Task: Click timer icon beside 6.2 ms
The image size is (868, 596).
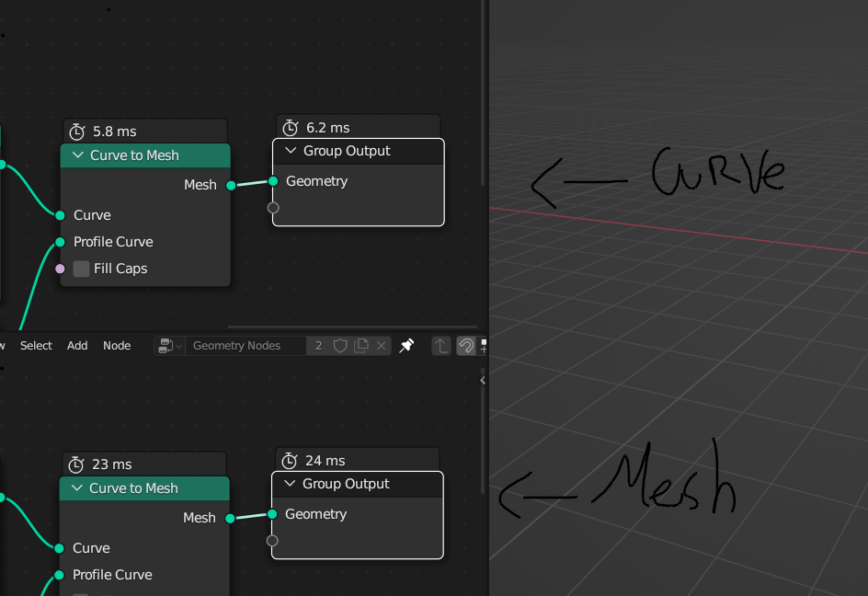Action: [x=291, y=128]
